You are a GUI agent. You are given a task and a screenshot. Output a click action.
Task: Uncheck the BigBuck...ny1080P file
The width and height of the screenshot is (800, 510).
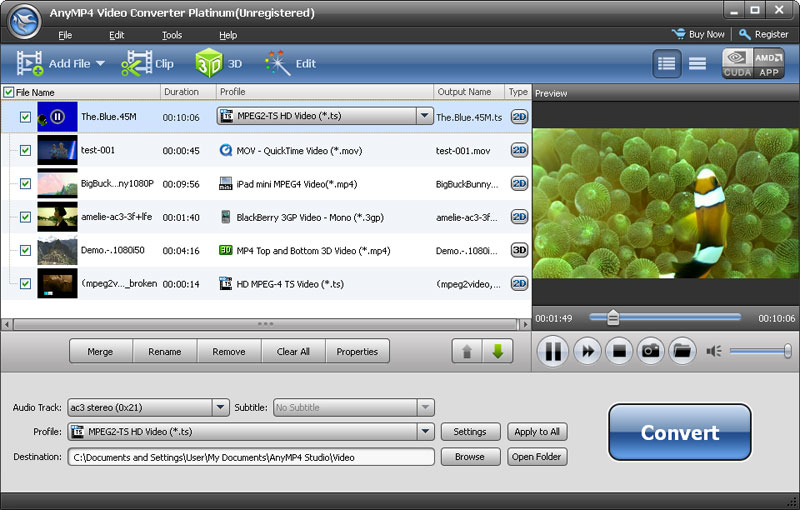[25, 184]
